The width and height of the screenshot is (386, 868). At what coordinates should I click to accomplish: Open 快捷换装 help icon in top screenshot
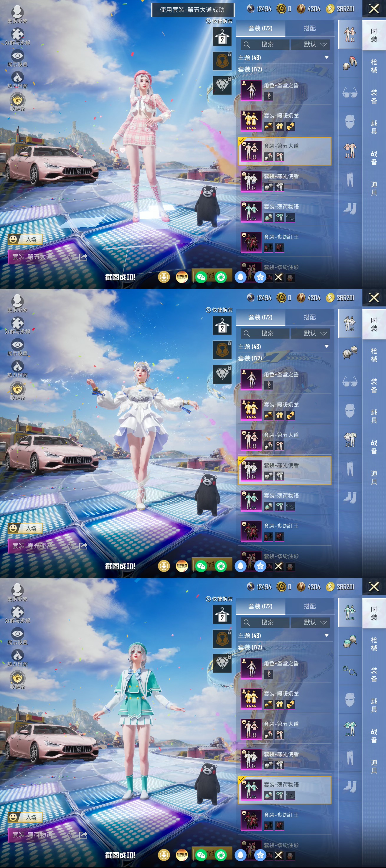point(208,21)
